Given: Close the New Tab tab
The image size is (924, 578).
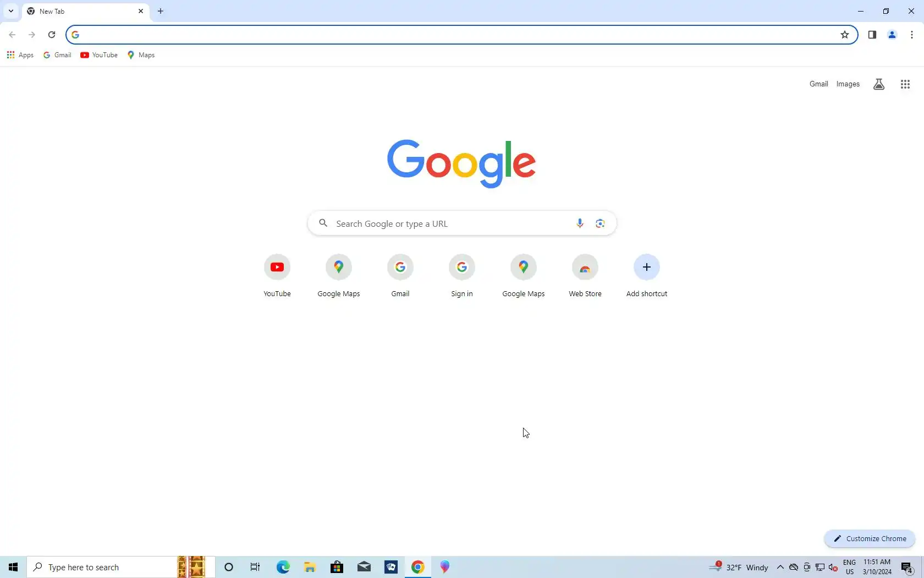Looking at the screenshot, I should coord(141,11).
